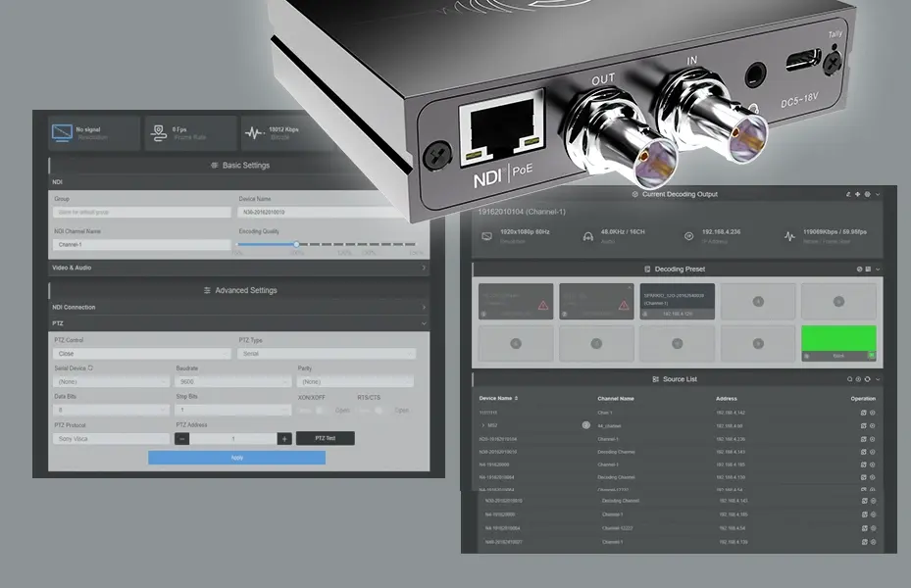
Task: Click the NDI Channel Name field showing Channel-1
Action: click(x=142, y=245)
